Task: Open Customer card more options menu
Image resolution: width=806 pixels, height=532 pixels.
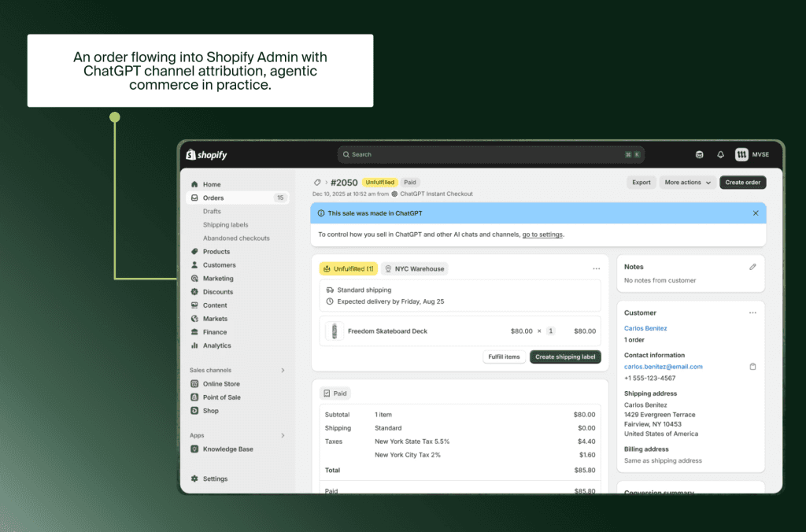Action: pyautogui.click(x=752, y=312)
